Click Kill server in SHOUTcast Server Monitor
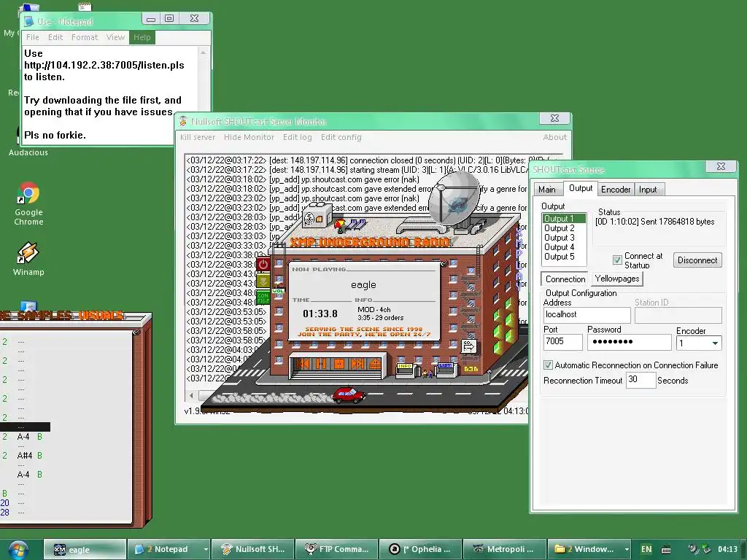The width and height of the screenshot is (747, 560). (198, 137)
